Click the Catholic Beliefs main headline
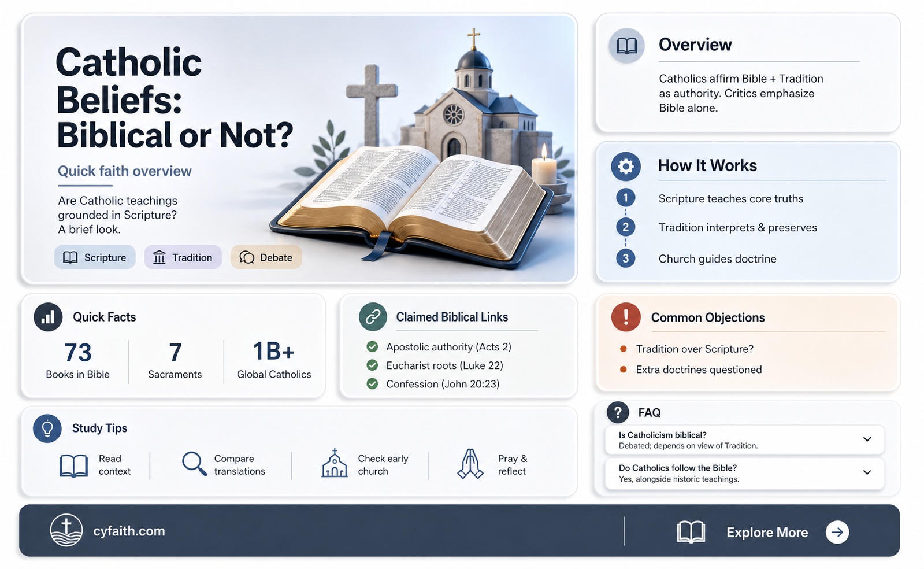The image size is (924, 569). pyautogui.click(x=175, y=99)
